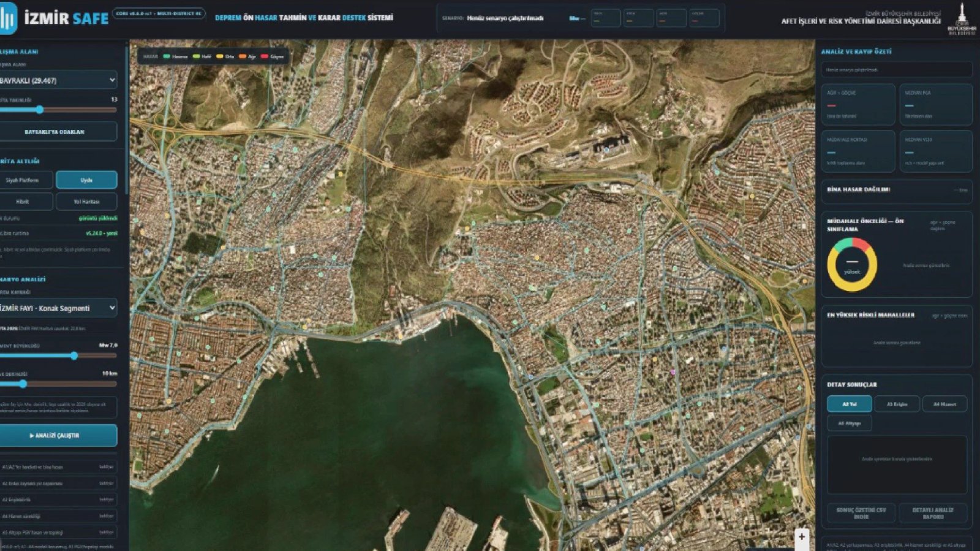Click the 10 km depth slider handle
980x551 pixels.
23,384
